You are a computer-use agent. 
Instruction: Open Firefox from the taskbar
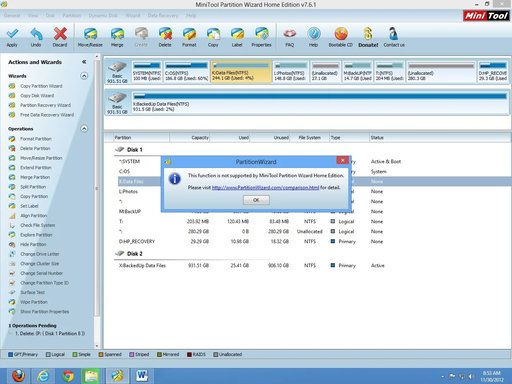pos(18,376)
